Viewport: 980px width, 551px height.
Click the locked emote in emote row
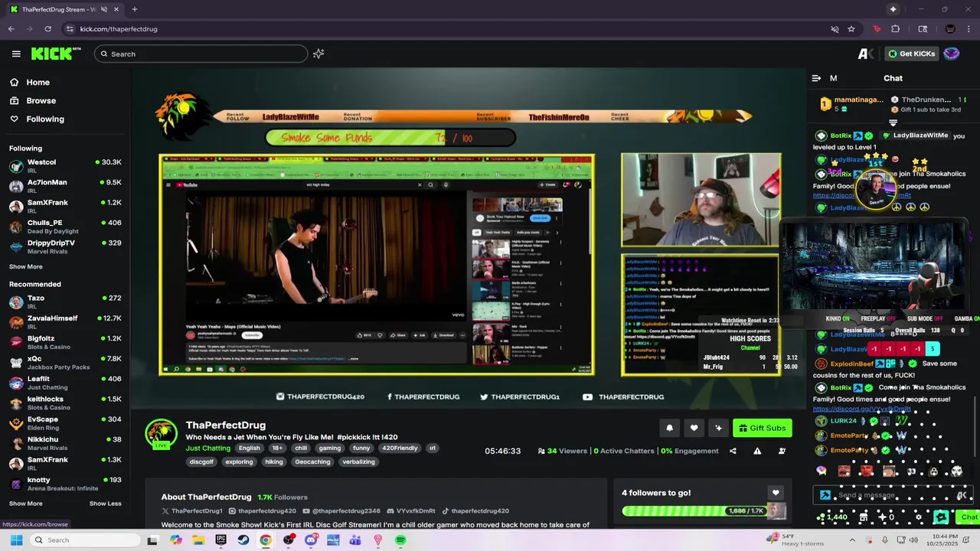point(933,471)
